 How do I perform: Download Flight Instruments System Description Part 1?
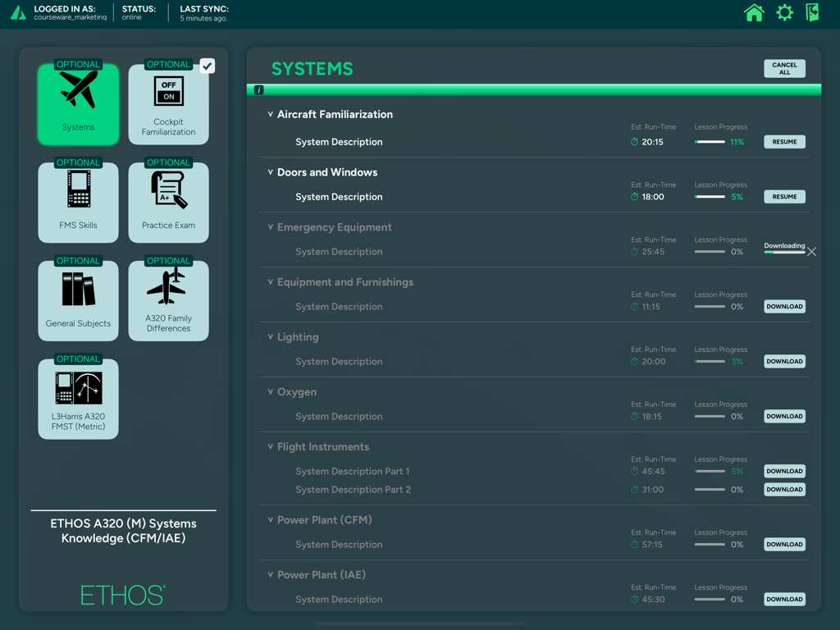click(784, 472)
